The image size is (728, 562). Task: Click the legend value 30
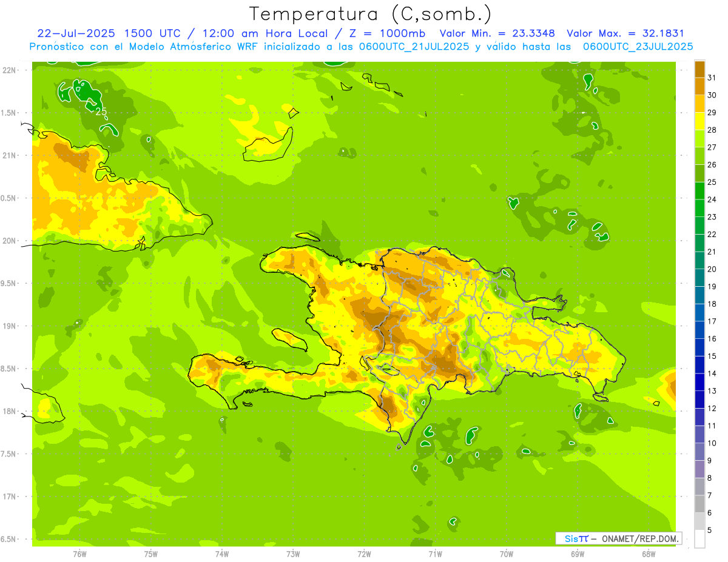click(x=712, y=95)
